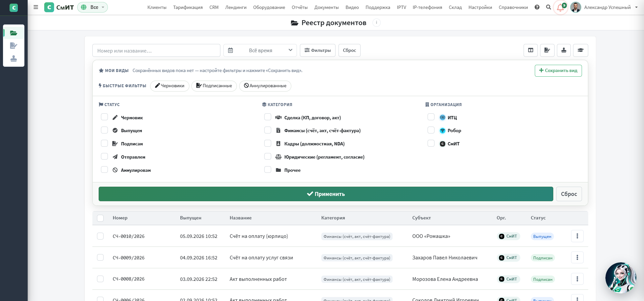This screenshot has height=301, width=644.
Task: Open the AI assistant avatar chat
Action: (621, 278)
